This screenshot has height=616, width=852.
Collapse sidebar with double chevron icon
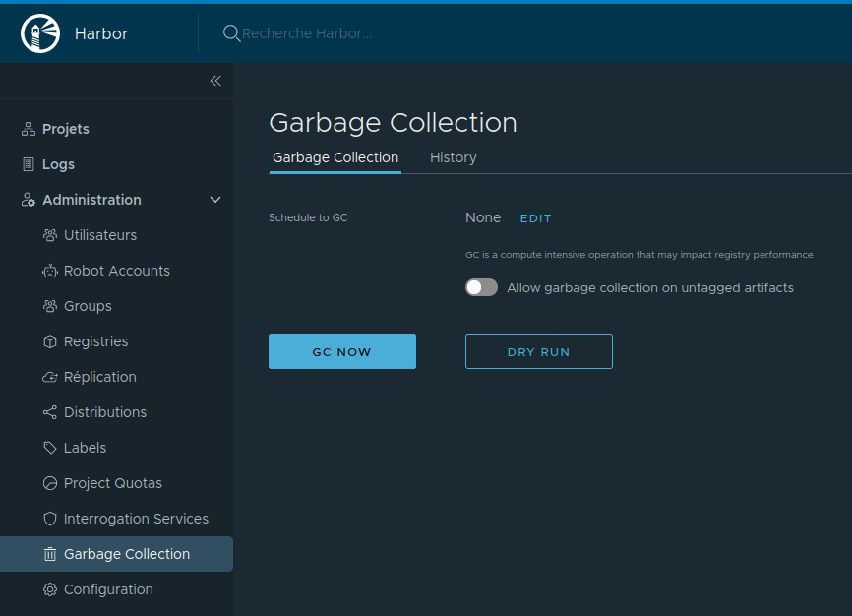pyautogui.click(x=215, y=81)
